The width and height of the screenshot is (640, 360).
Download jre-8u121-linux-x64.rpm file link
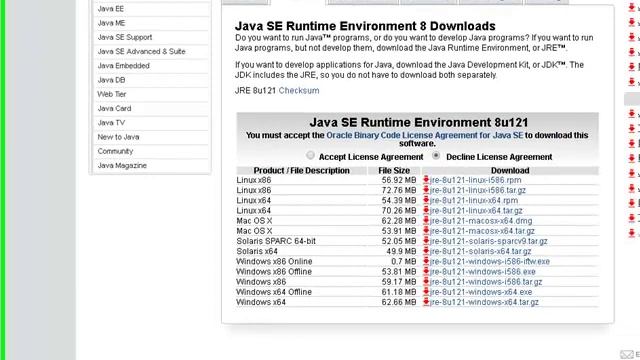click(474, 200)
